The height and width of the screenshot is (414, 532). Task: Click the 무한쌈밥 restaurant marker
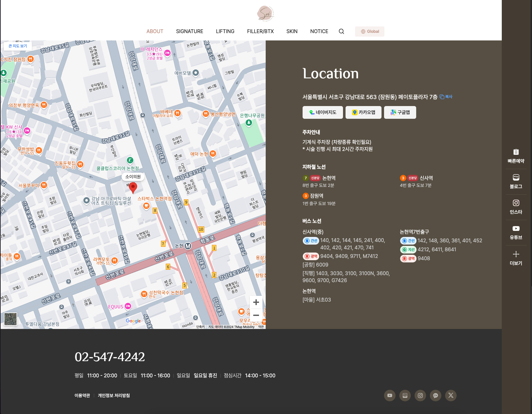(x=39, y=150)
